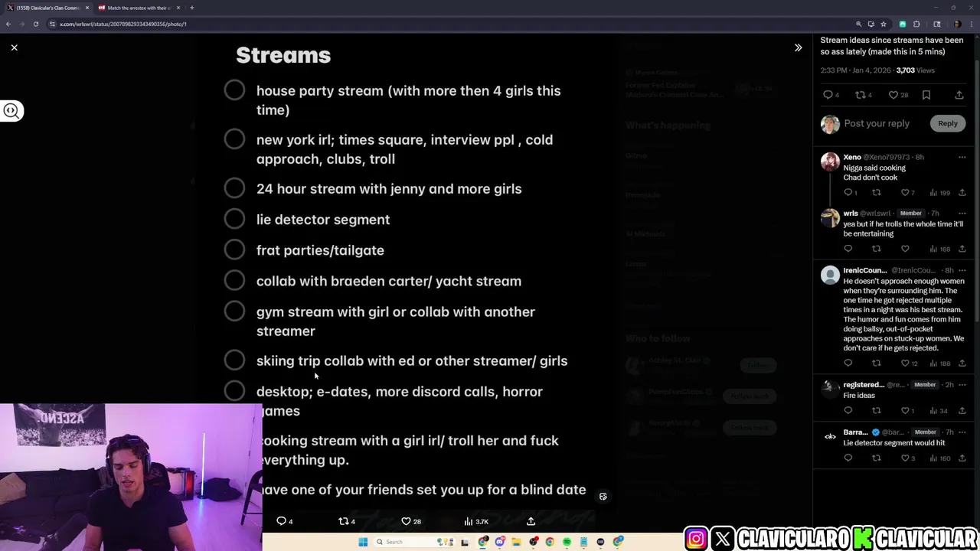Open more options on IrenicCoun's comment
Image resolution: width=980 pixels, height=551 pixels.
click(x=962, y=270)
